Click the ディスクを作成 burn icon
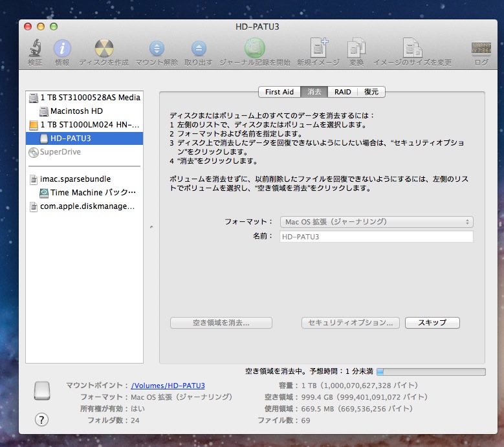The height and width of the screenshot is (447, 504). tap(104, 49)
